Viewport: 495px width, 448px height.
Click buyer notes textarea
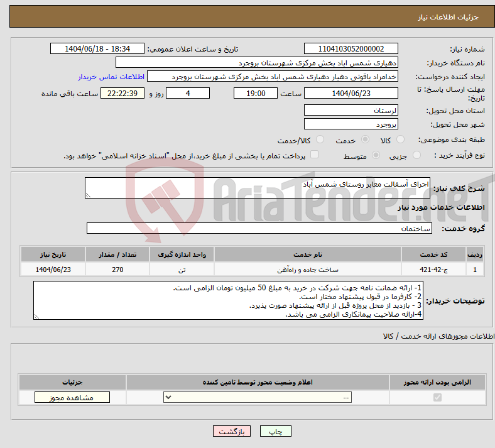(x=228, y=300)
